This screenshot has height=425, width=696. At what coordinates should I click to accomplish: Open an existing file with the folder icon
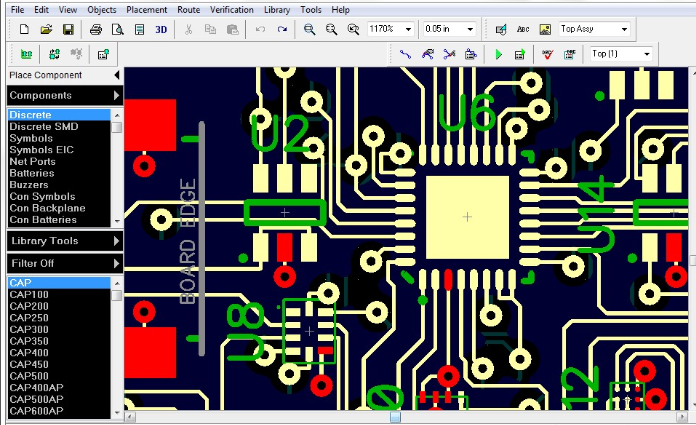click(46, 30)
